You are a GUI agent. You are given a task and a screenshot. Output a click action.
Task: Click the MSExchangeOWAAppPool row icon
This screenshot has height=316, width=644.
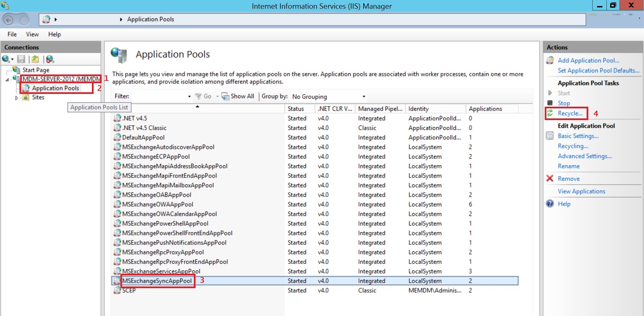(117, 204)
